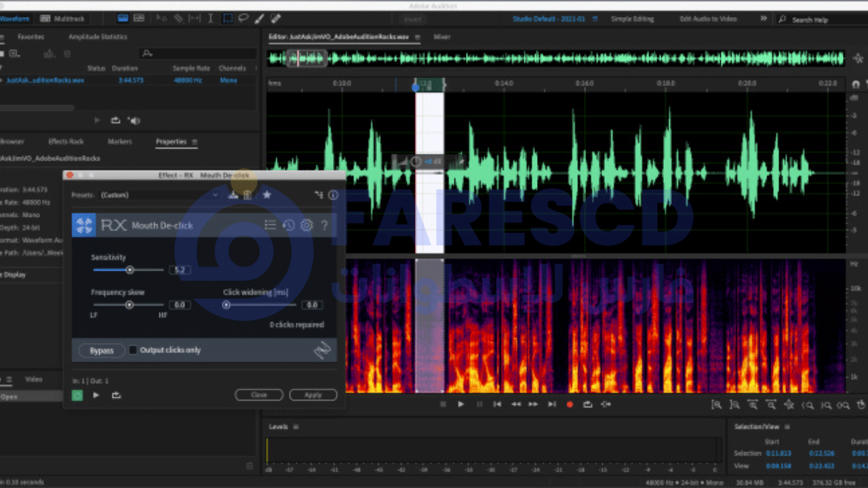Viewport: 868px width, 488px height.
Task: Select the Marquee Selection tool
Action: coord(228,18)
